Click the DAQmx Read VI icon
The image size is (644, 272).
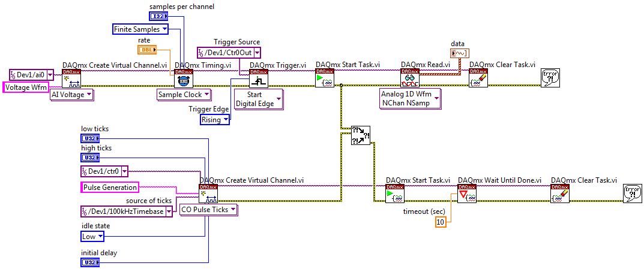410,78
